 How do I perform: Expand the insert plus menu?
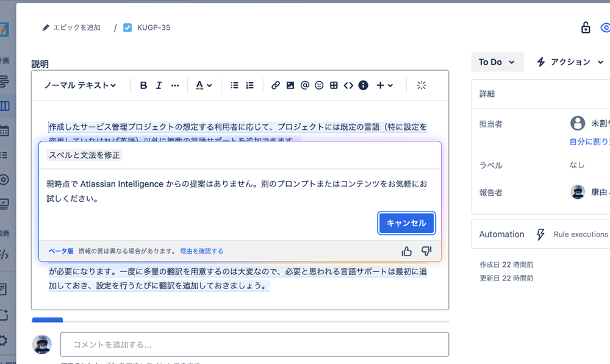pyautogui.click(x=384, y=85)
